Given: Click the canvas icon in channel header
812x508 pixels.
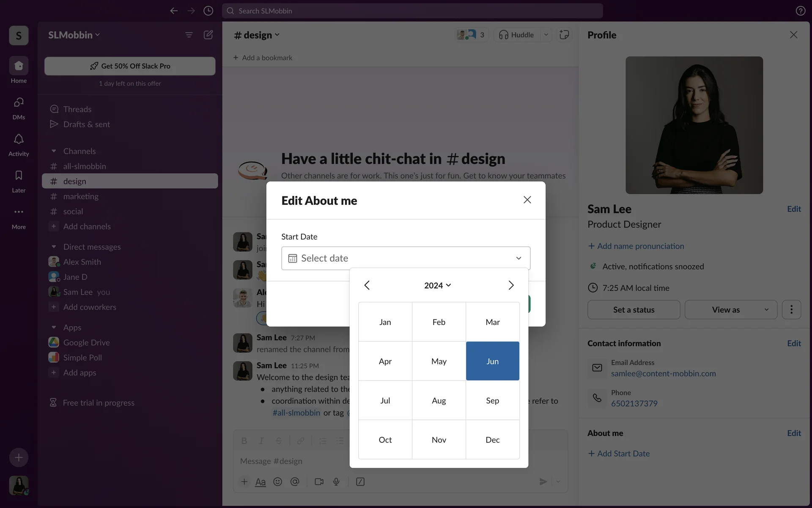Looking at the screenshot, I should [x=564, y=35].
